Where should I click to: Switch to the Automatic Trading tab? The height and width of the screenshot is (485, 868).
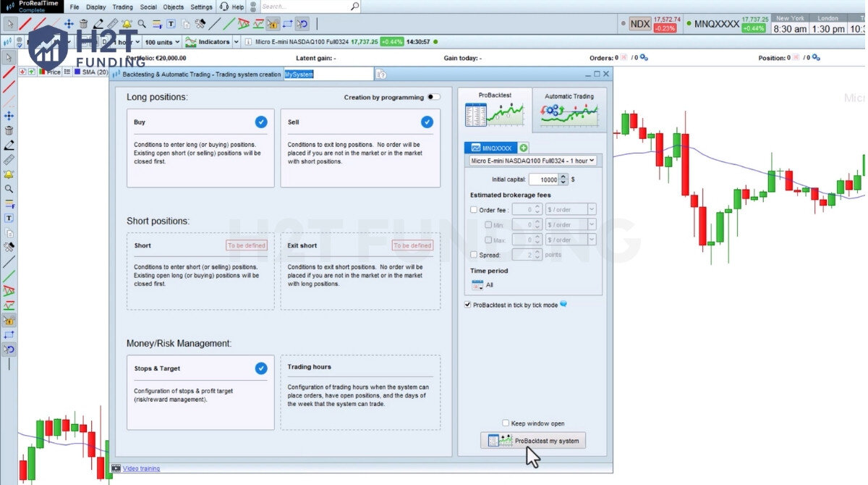coord(569,110)
